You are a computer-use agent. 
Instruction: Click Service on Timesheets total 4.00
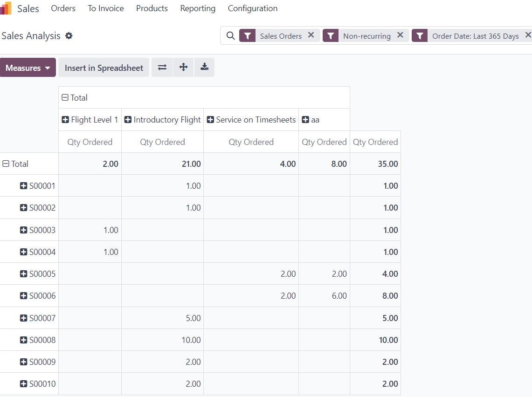[251, 164]
